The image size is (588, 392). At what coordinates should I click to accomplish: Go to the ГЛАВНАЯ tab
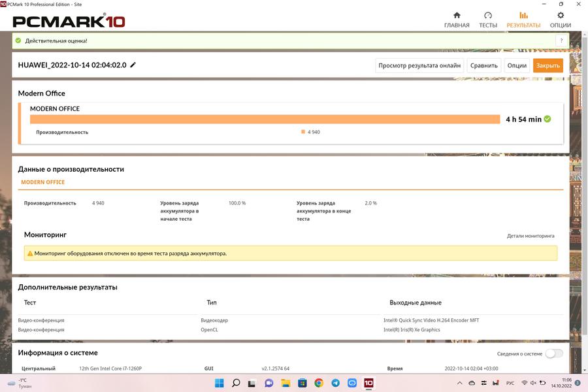[x=457, y=20]
